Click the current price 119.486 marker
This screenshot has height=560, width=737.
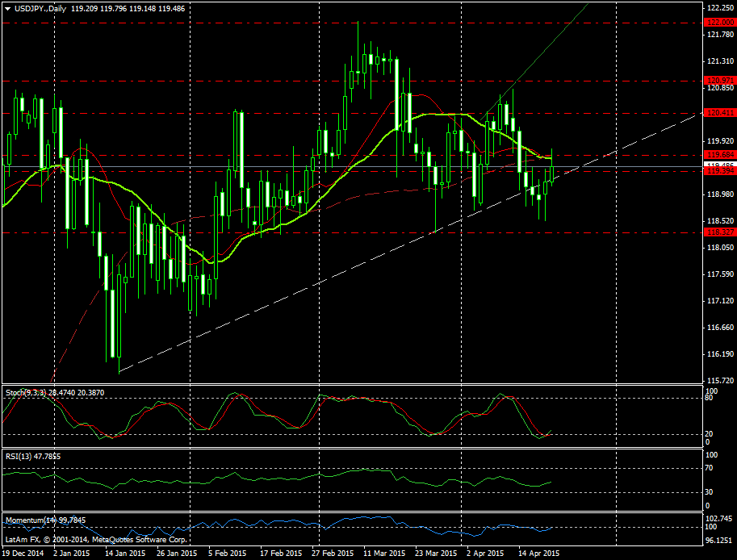[718, 164]
